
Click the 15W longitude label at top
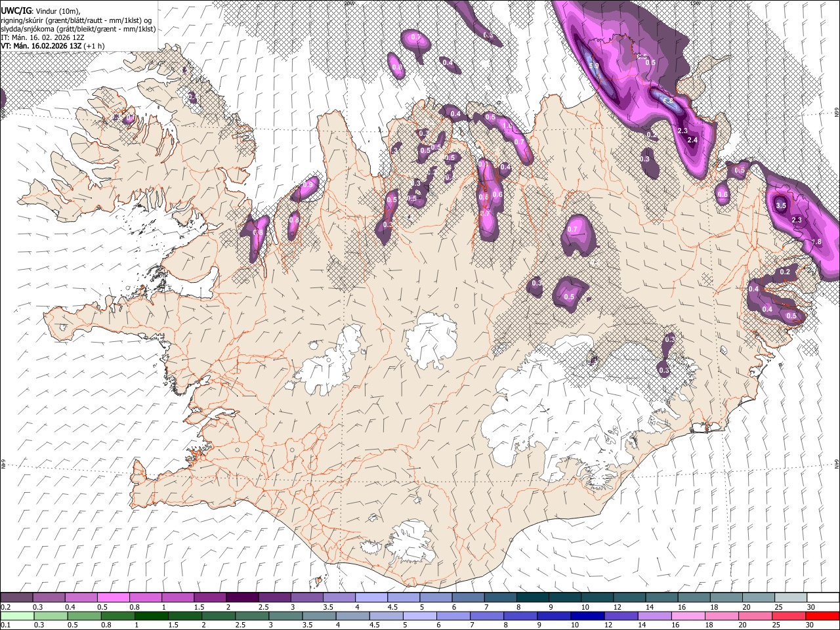695,3
